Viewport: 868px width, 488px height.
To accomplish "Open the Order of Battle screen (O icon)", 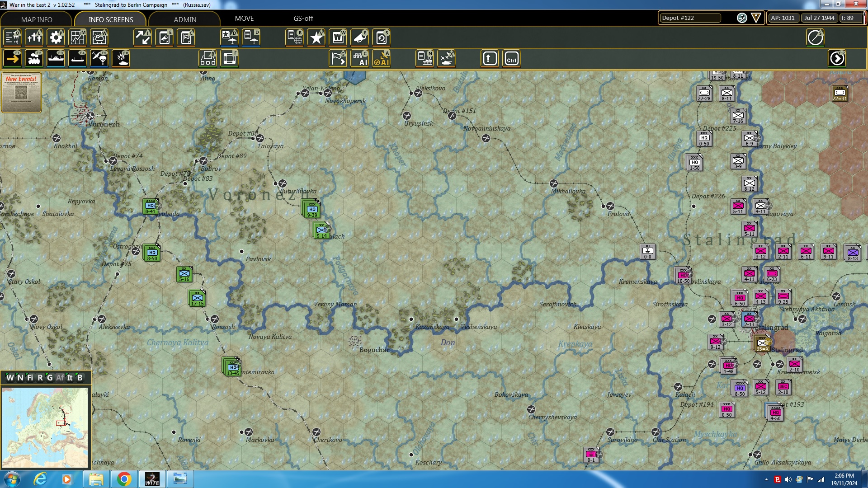I will (13, 38).
